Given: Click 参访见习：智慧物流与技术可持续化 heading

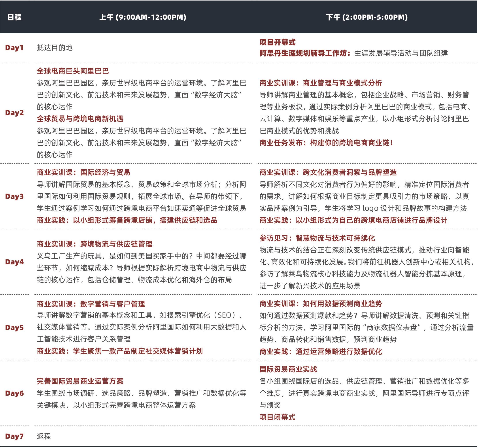Looking at the screenshot, I should click(x=317, y=238).
